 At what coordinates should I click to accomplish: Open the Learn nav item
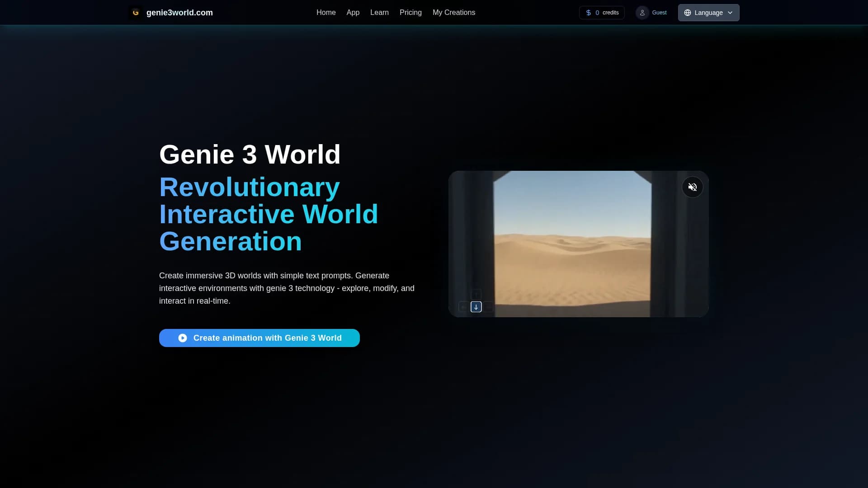pos(379,13)
